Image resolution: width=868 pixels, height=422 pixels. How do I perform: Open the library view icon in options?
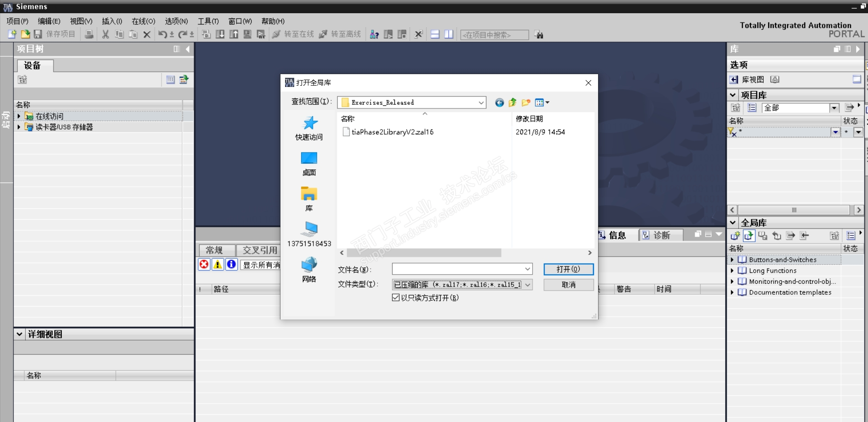click(733, 80)
